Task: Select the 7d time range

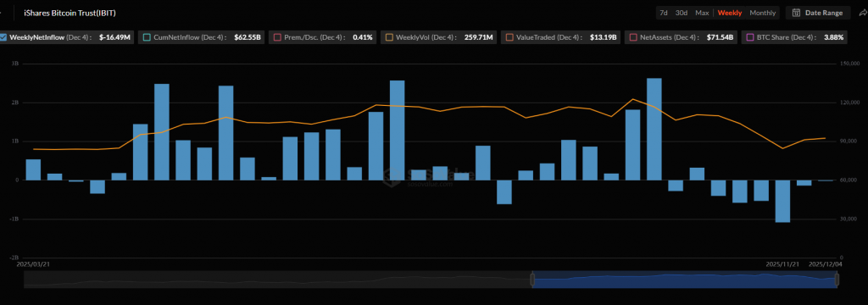Action: [663, 13]
